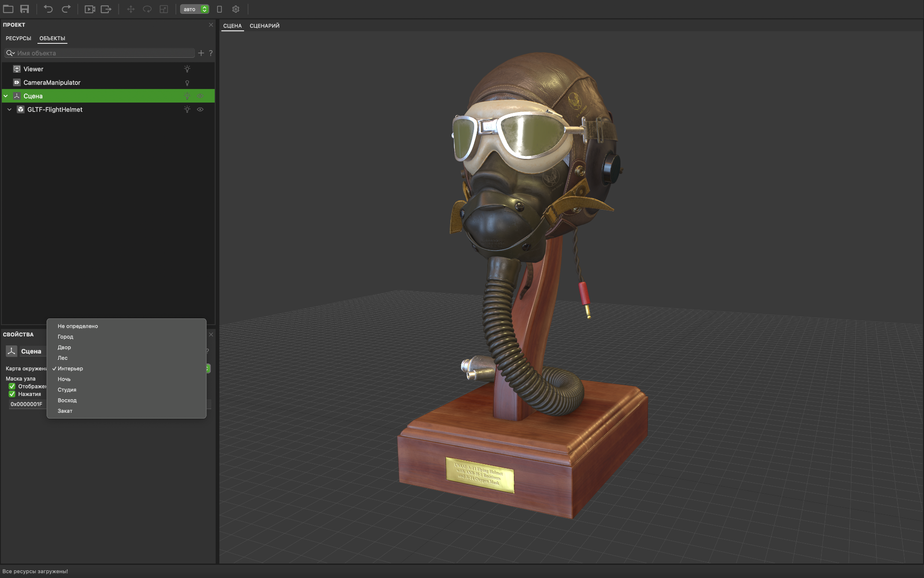Image resolution: width=924 pixels, height=578 pixels.
Task: Click the open project folder icon
Action: tap(8, 9)
